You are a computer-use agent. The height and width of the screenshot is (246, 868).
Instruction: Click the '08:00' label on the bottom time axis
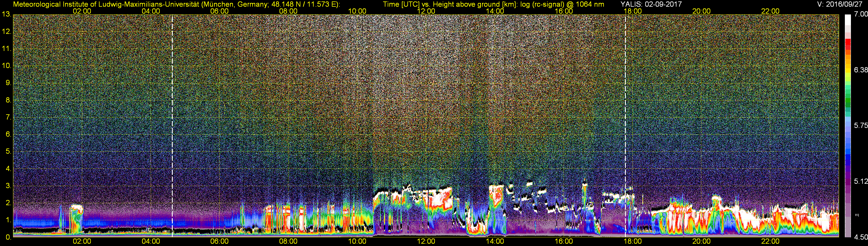point(288,242)
